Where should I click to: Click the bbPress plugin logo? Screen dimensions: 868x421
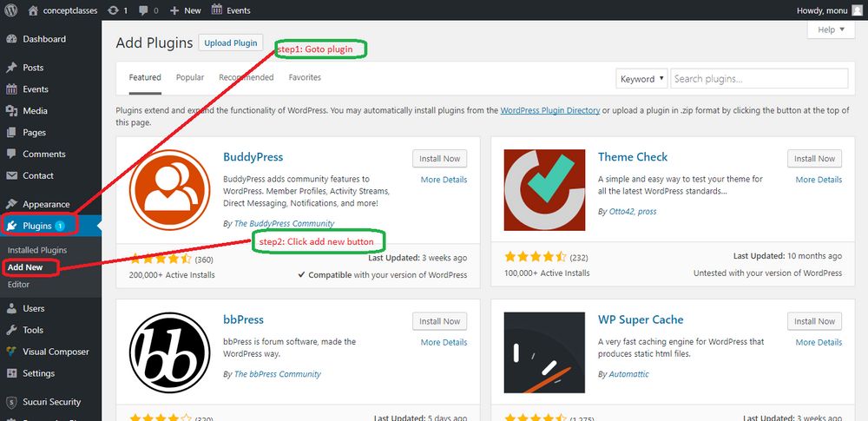170,353
